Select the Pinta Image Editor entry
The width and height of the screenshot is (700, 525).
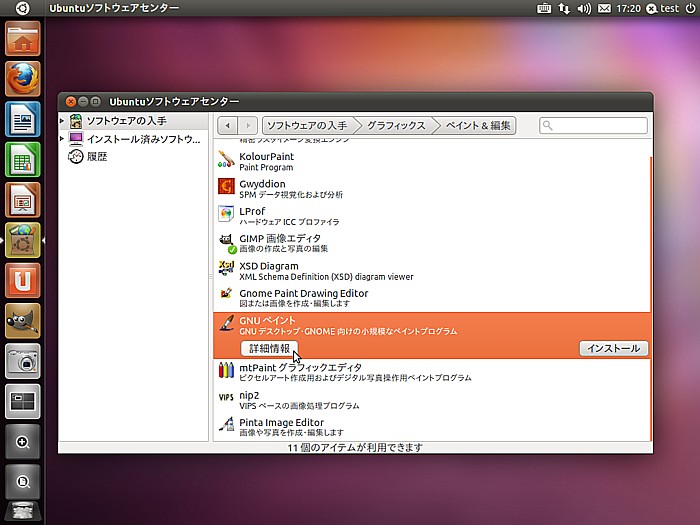tap(432, 427)
